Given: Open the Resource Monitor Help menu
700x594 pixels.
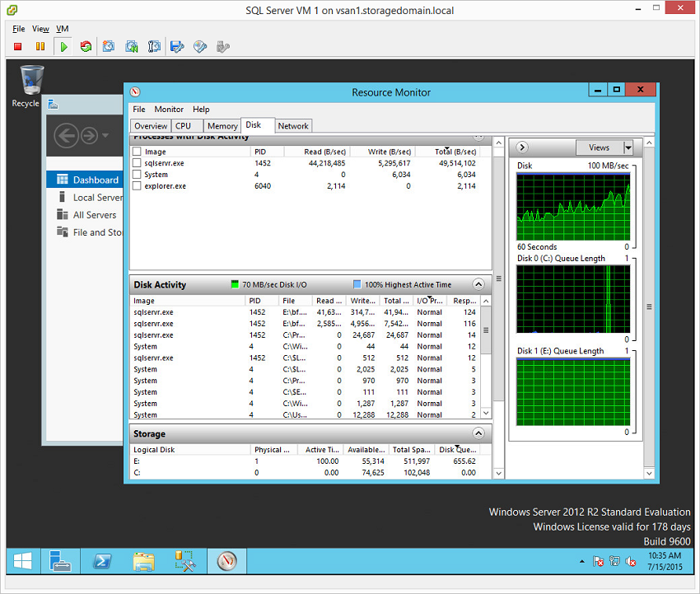Looking at the screenshot, I should (x=201, y=109).
